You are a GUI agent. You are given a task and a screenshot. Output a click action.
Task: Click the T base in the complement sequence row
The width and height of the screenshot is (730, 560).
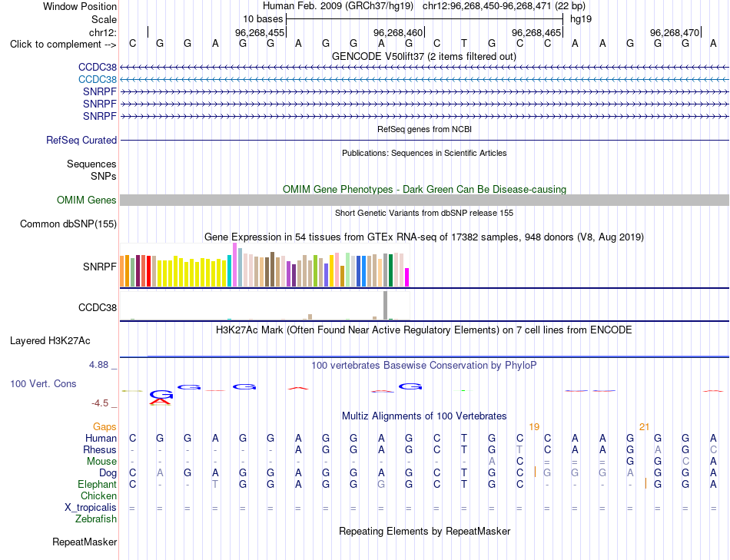(464, 44)
